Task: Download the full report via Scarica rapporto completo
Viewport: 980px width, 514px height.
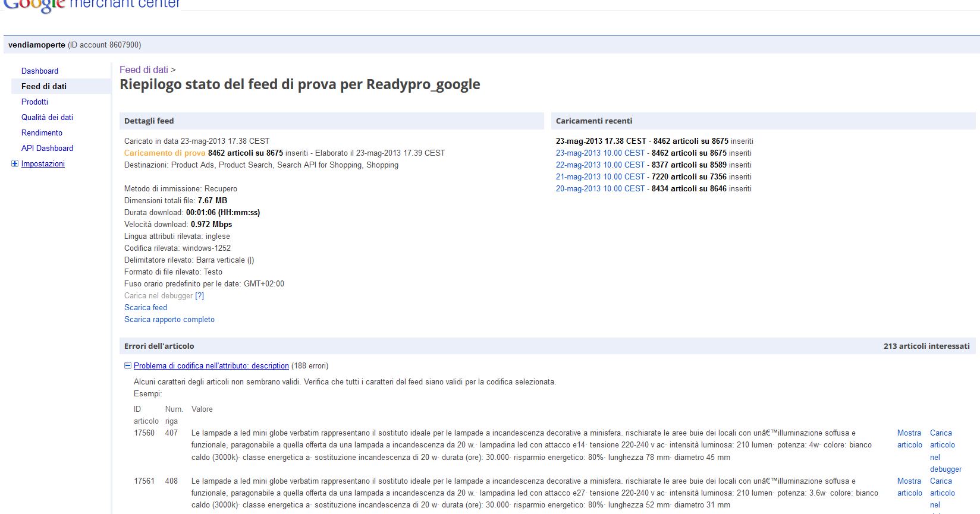Action: point(169,319)
